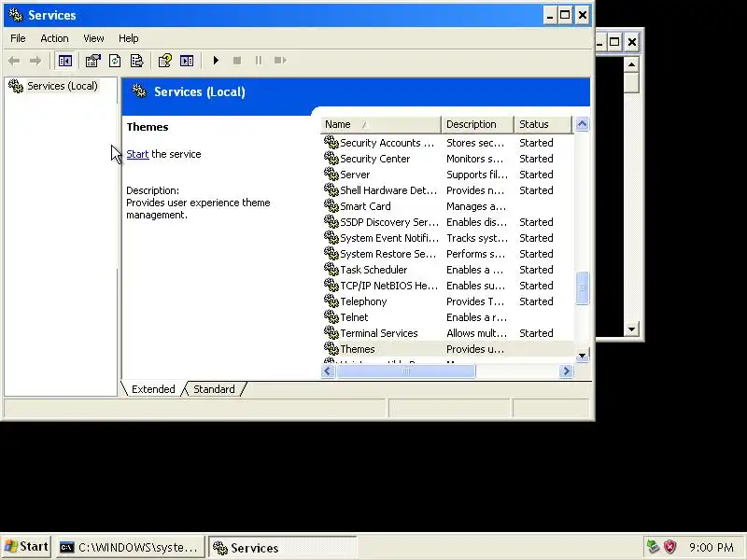Click gear icon beside Smart Card

coord(331,205)
